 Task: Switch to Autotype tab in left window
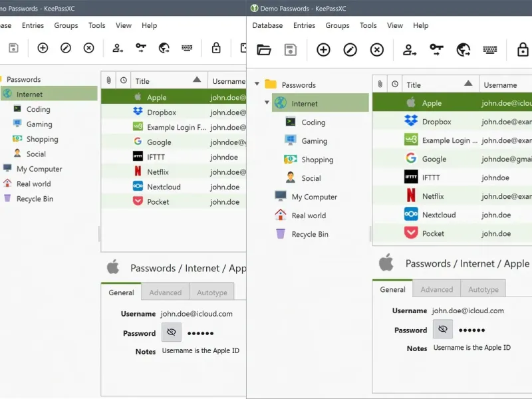click(212, 293)
